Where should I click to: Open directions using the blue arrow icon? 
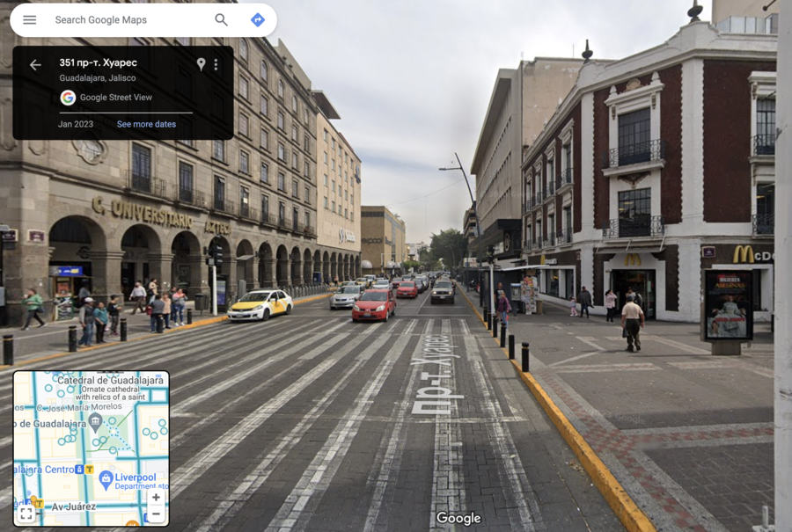(x=258, y=19)
